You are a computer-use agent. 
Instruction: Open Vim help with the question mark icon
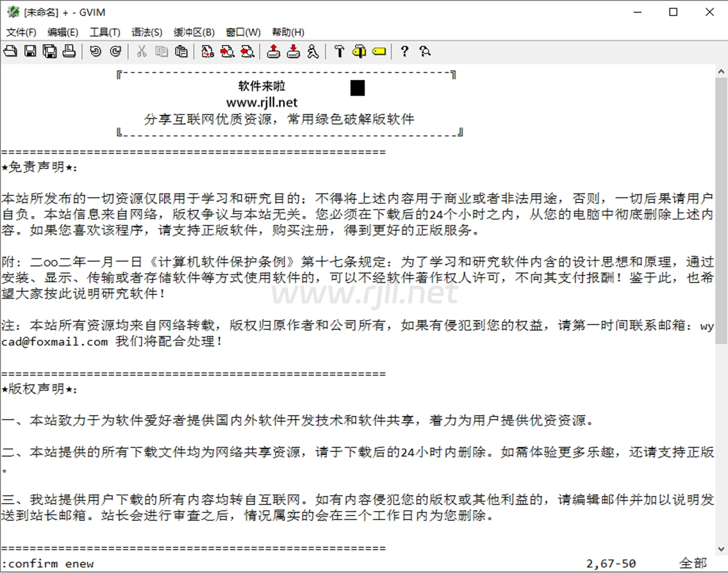pos(405,52)
